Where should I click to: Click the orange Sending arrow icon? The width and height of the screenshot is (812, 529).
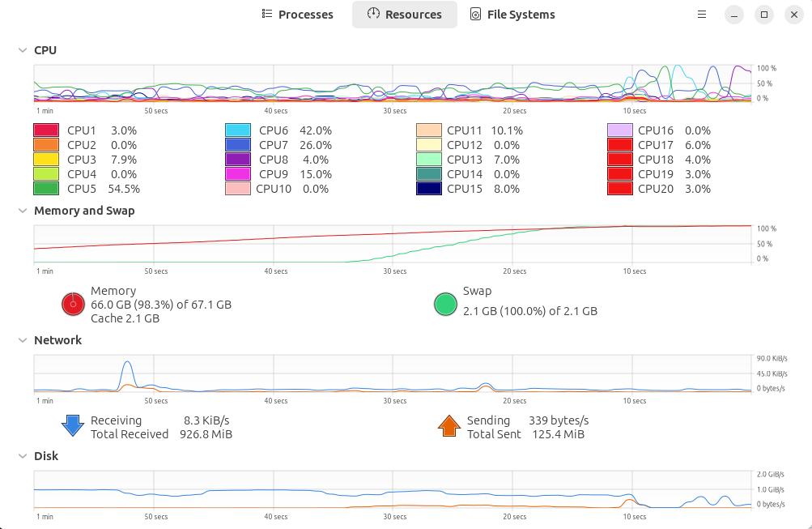449,426
